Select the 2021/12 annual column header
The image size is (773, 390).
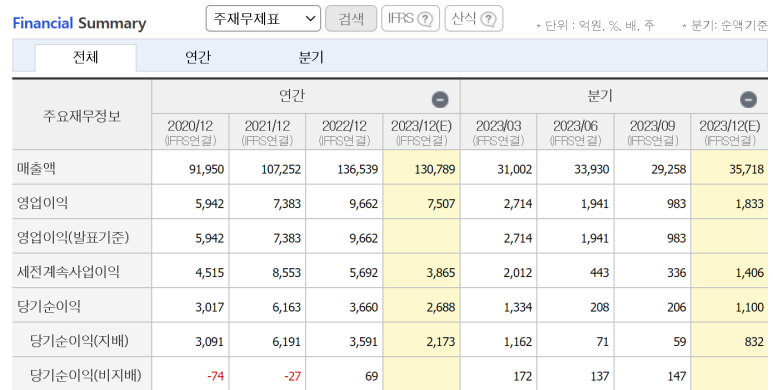[267, 132]
